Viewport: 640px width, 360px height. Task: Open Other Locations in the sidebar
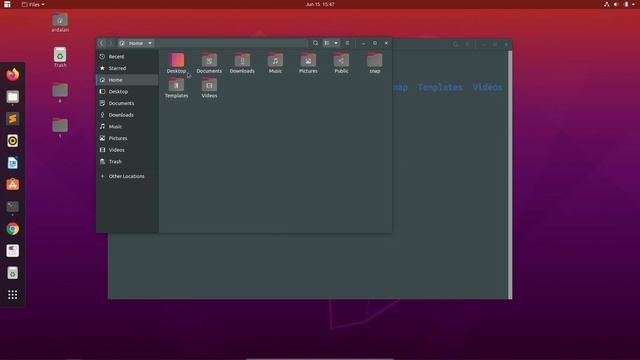click(127, 176)
